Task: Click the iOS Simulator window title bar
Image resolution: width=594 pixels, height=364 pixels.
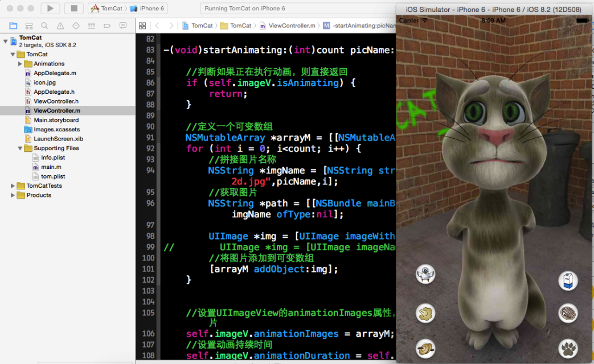Action: (494, 10)
